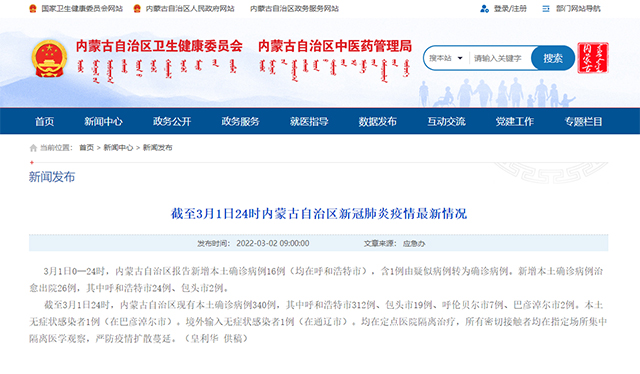Screen dimensions: 640x374
Task: Open 首页 in main navigation
Action: [x=44, y=121]
